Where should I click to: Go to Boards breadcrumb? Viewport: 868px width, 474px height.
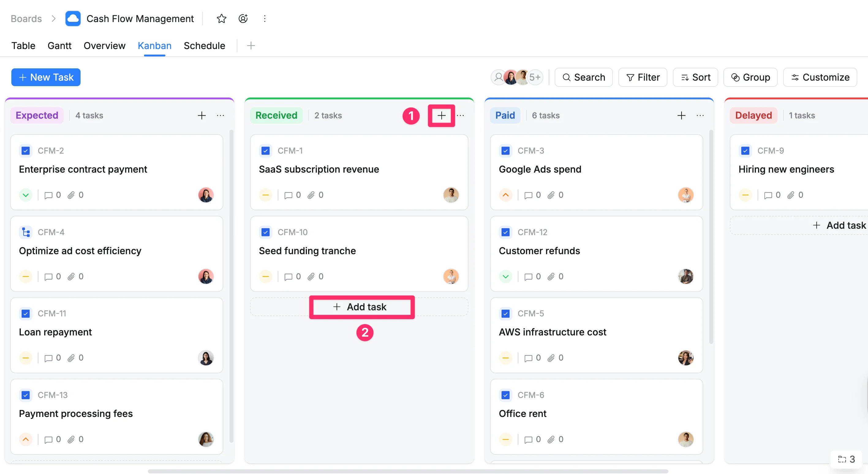pos(26,19)
